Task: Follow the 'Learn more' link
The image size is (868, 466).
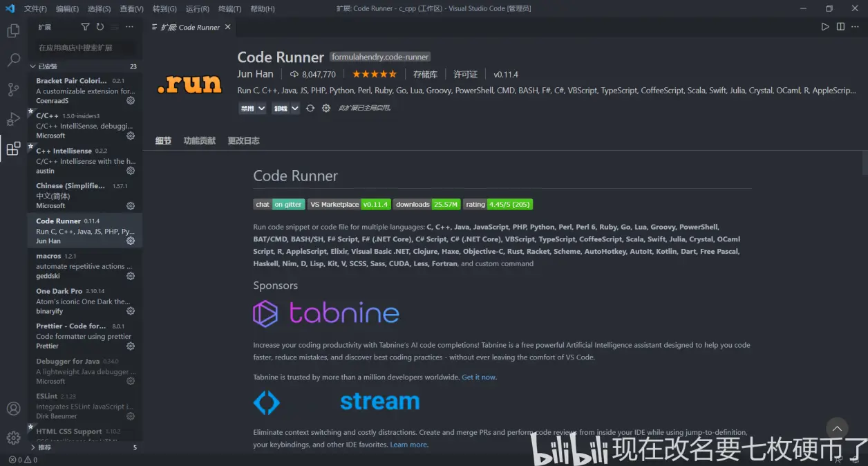Action: click(408, 445)
